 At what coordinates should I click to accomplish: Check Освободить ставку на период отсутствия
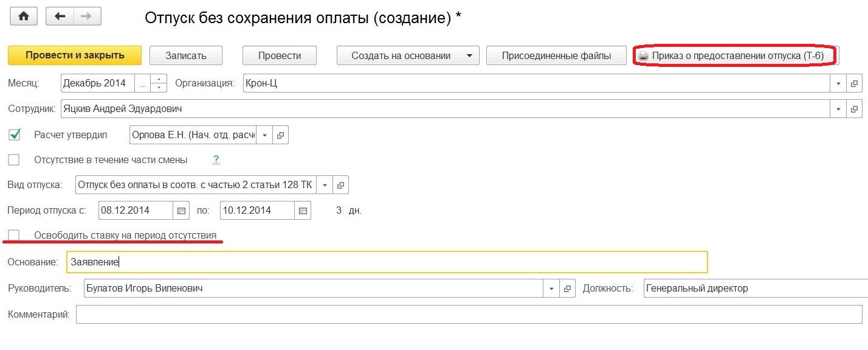coord(14,235)
